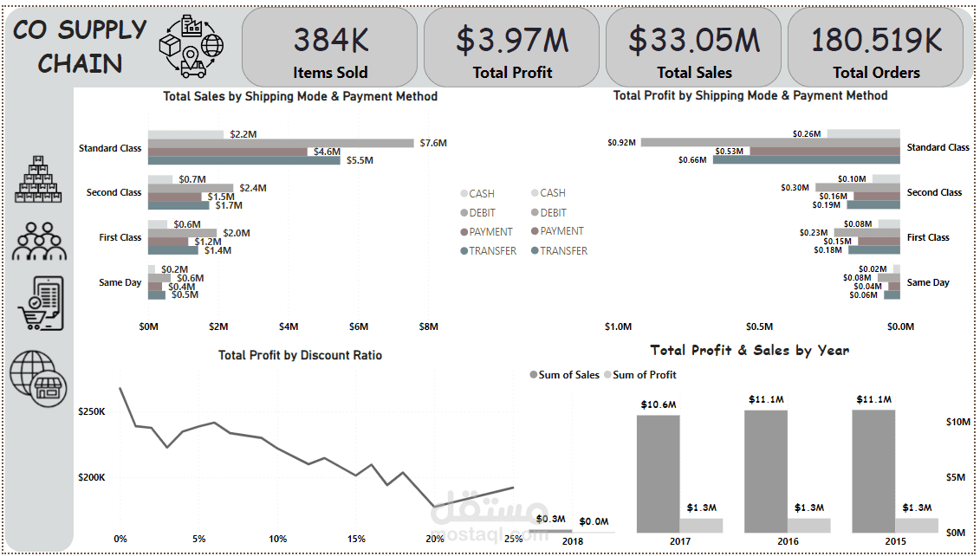
Task: Click PAYMENT legend marker in the sales chart legend
Action: point(464,232)
